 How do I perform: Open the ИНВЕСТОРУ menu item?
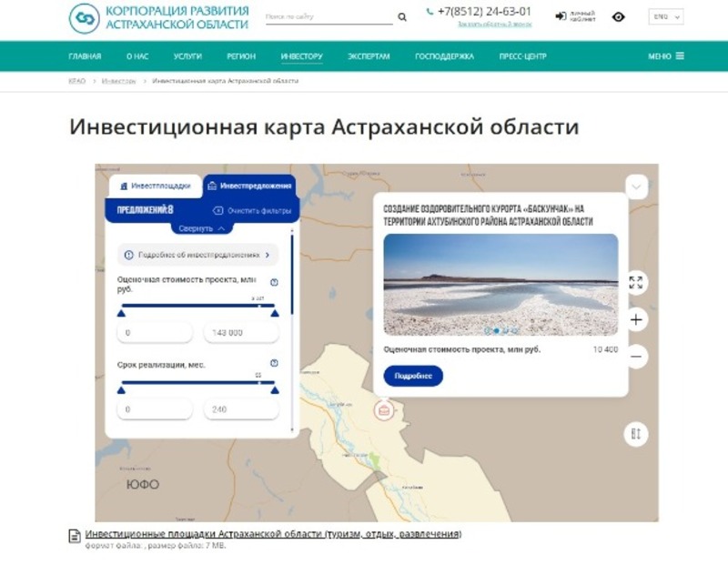[x=301, y=56]
